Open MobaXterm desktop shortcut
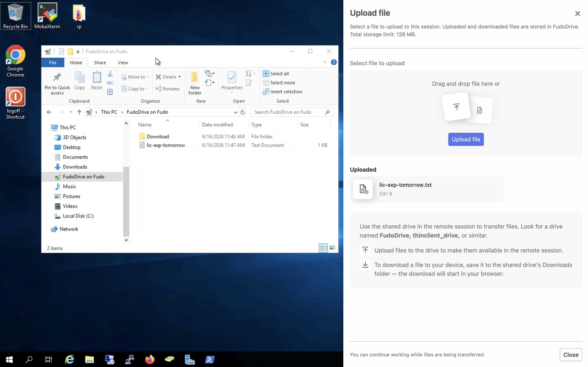Image resolution: width=588 pixels, height=367 pixels. [x=47, y=16]
